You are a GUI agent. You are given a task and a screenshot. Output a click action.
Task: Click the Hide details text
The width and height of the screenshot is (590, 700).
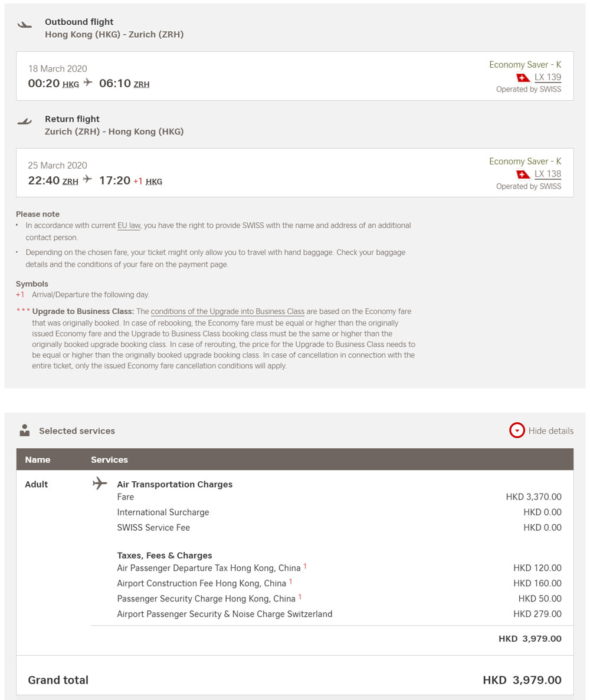(x=550, y=431)
